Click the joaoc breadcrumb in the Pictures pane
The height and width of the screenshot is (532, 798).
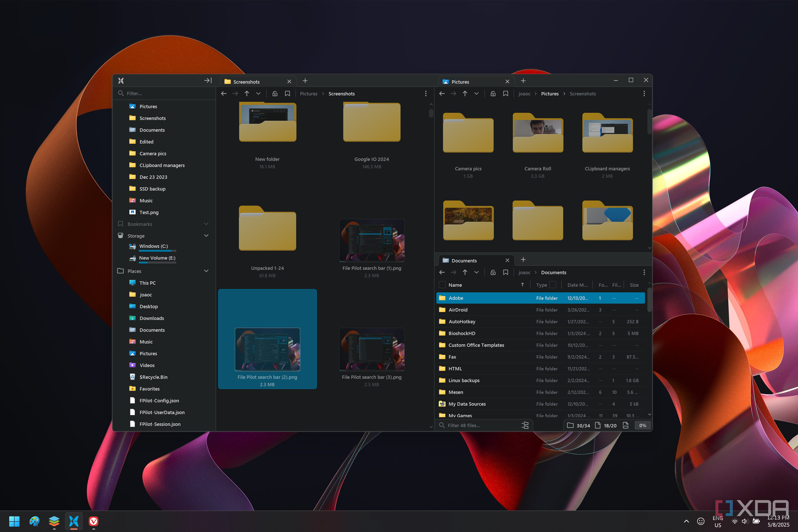click(x=524, y=94)
